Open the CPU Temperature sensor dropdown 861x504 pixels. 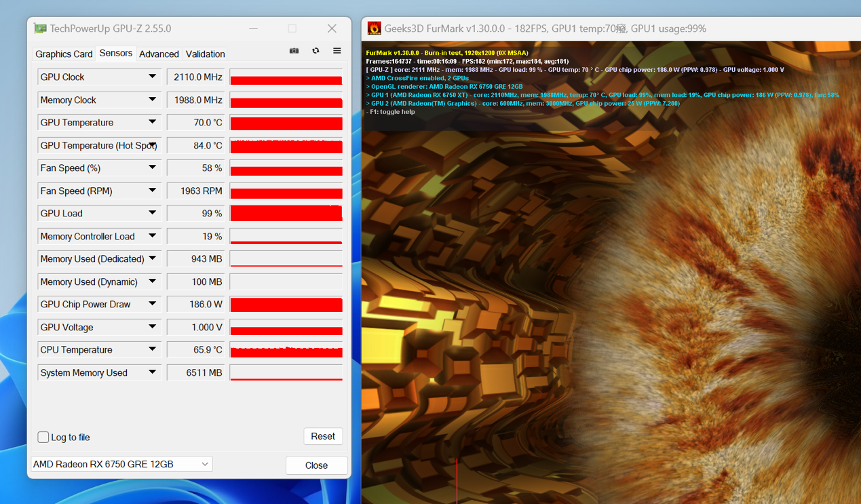pos(153,350)
